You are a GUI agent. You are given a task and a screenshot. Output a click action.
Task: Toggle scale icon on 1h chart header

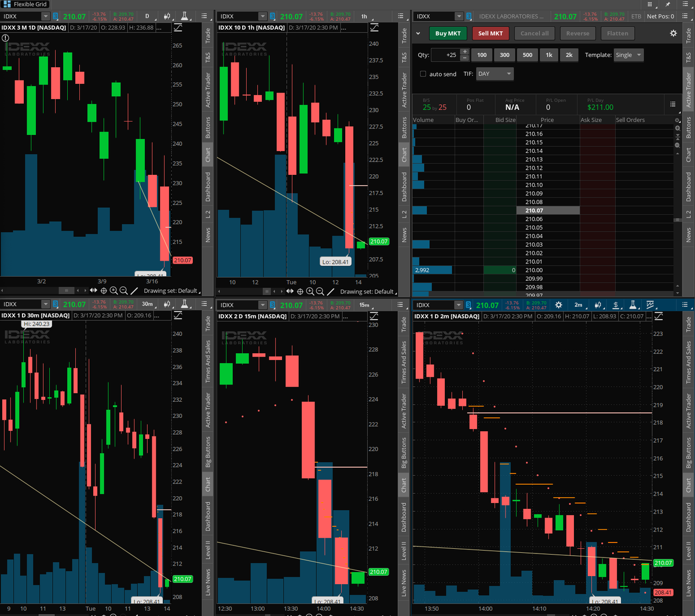(x=375, y=28)
